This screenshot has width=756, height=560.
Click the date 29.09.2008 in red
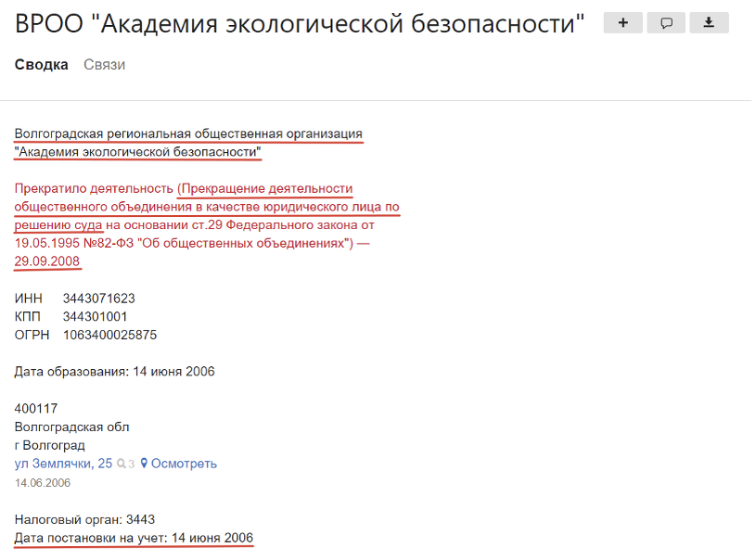click(46, 261)
